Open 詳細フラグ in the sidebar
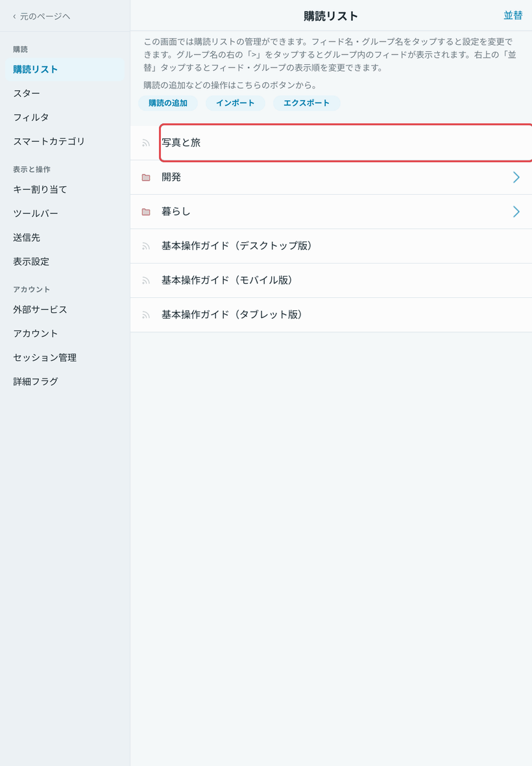 65,382
